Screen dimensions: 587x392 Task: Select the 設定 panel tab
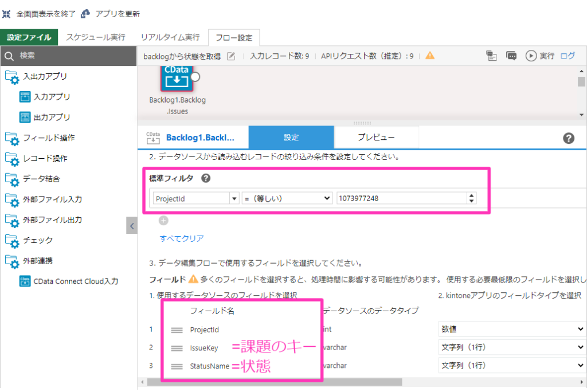tap(291, 138)
